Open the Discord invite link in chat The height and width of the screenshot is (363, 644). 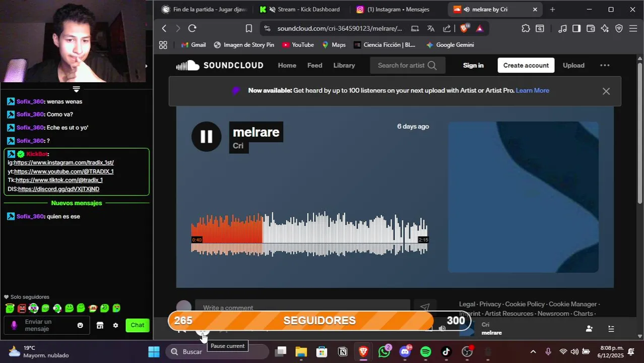[x=58, y=190]
